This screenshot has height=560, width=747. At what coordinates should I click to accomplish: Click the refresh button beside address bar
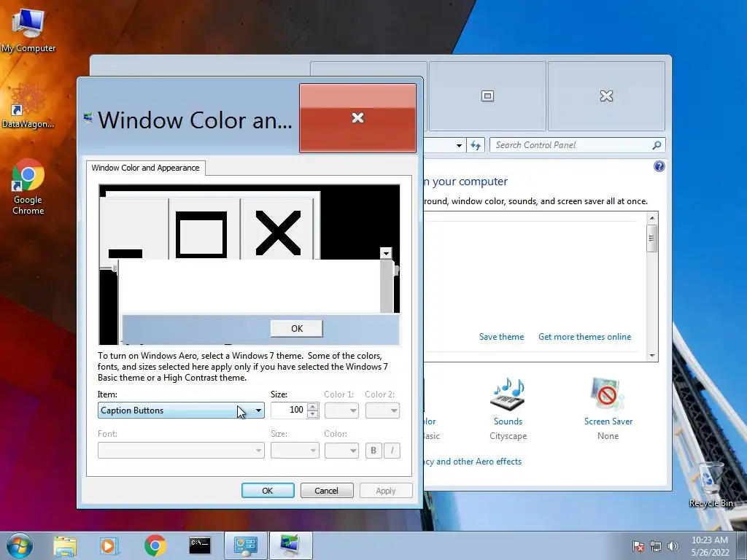[476, 145]
